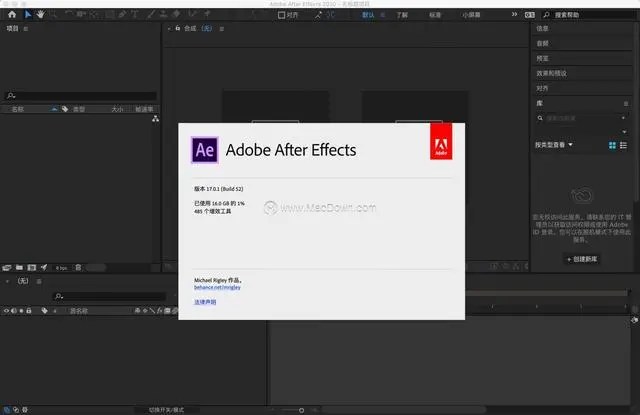This screenshot has height=415, width=640.
Task: Delete selected project items trash icon
Action: click(78, 268)
